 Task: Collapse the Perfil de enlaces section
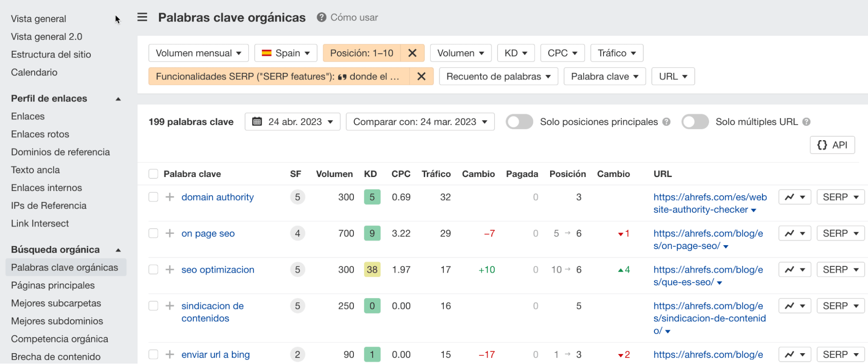tap(118, 99)
